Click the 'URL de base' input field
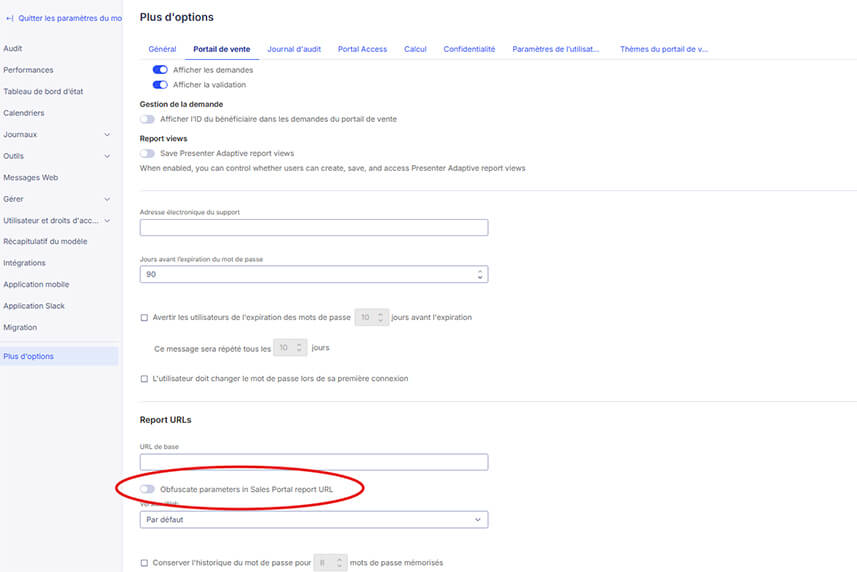This screenshot has width=857, height=572. 314,462
